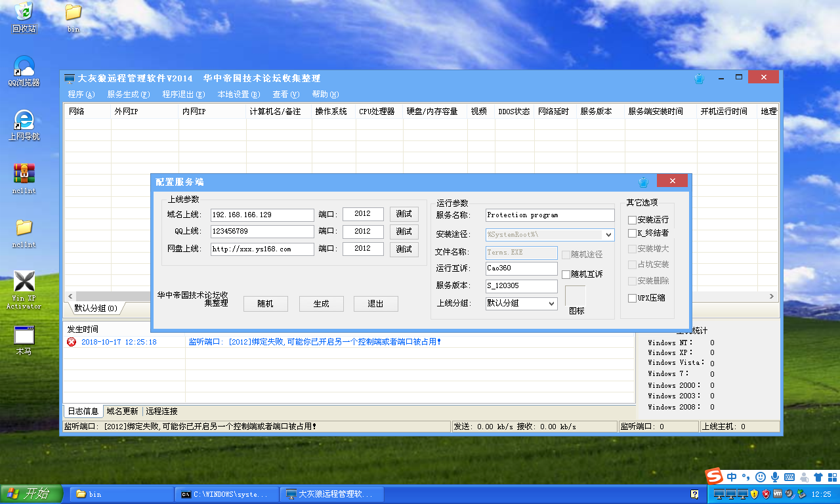This screenshot has width=840, height=504.
Task: Click the 服务名称 input field
Action: point(550,215)
